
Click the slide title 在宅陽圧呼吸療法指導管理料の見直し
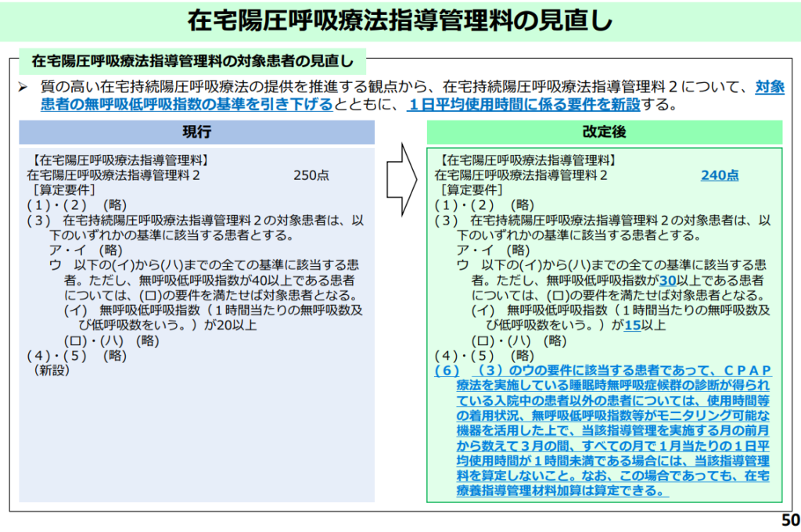400,21
